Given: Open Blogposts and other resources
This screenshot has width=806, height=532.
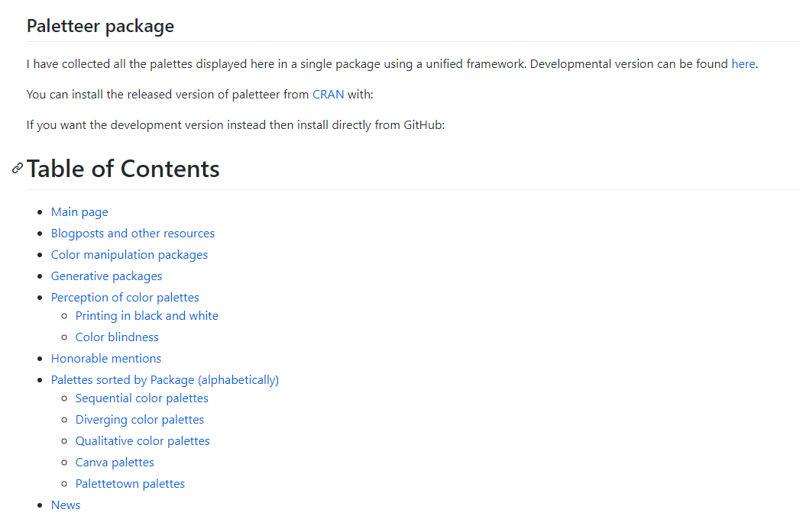Looking at the screenshot, I should point(133,234).
